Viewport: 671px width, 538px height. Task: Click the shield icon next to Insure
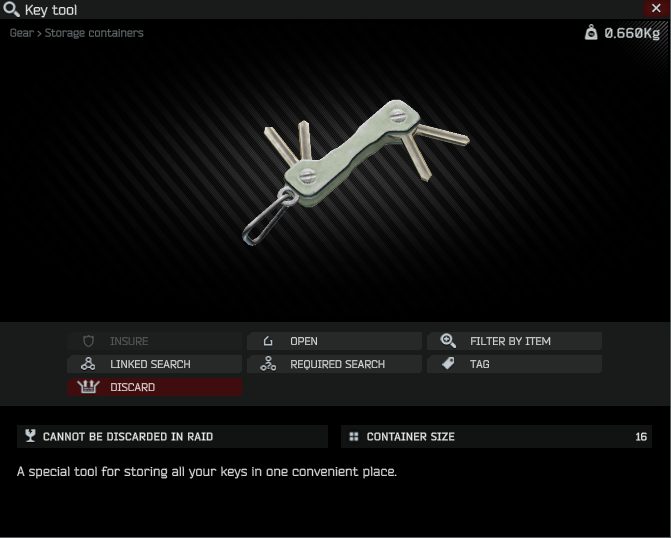(88, 341)
